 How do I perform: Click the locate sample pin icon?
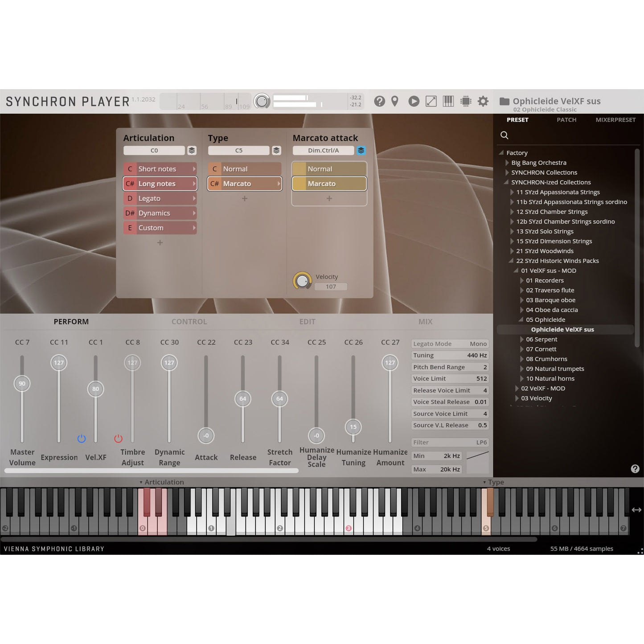(394, 101)
